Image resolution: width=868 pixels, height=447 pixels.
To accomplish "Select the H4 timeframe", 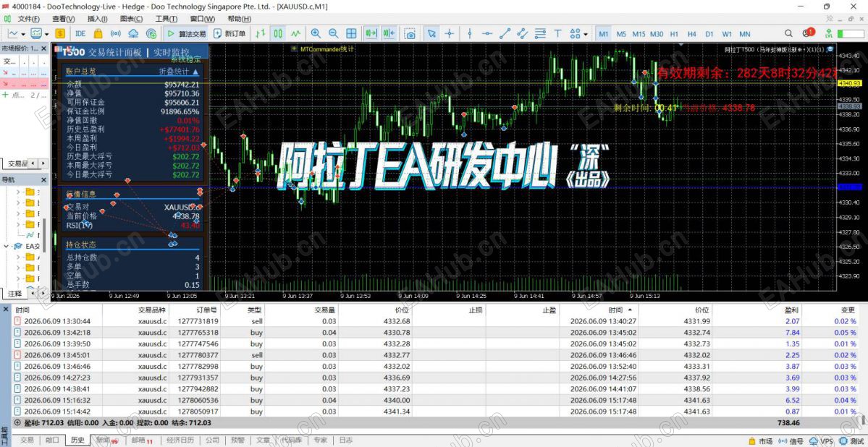I will 692,34.
